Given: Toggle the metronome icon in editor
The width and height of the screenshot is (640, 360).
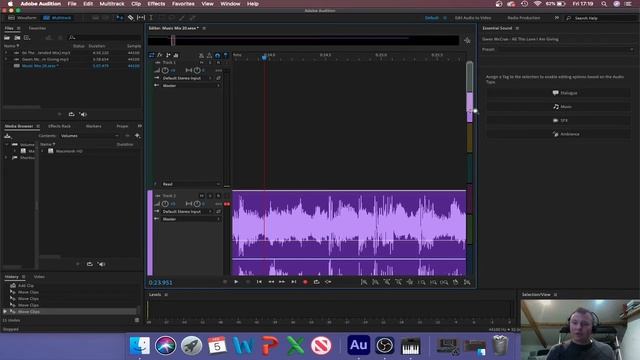Looking at the screenshot, I should click(x=209, y=55).
